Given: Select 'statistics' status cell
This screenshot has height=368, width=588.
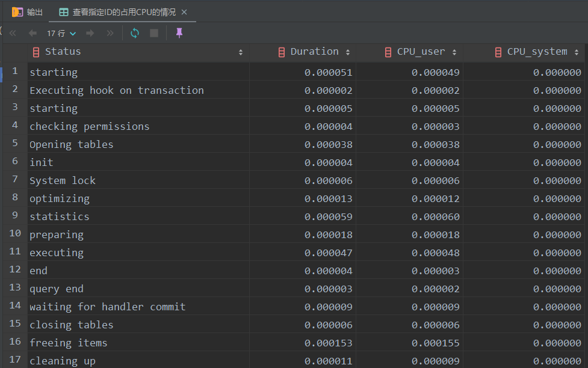Looking at the screenshot, I should pyautogui.click(x=138, y=216).
